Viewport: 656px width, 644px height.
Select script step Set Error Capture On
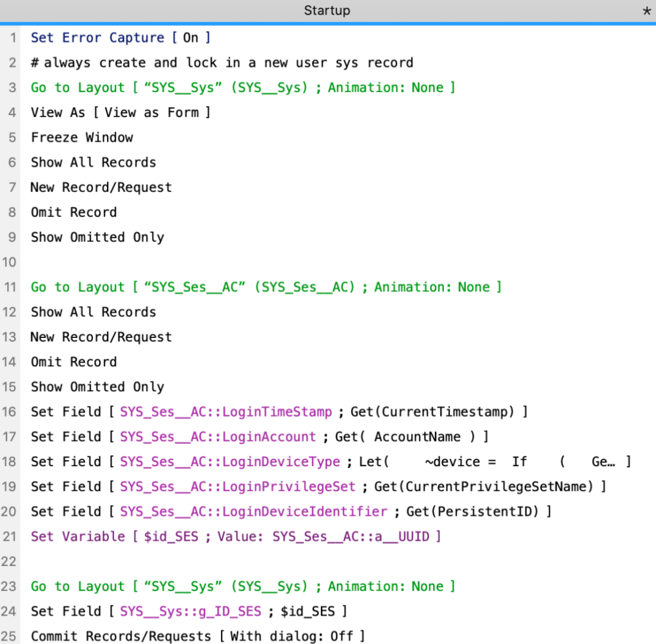click(120, 38)
